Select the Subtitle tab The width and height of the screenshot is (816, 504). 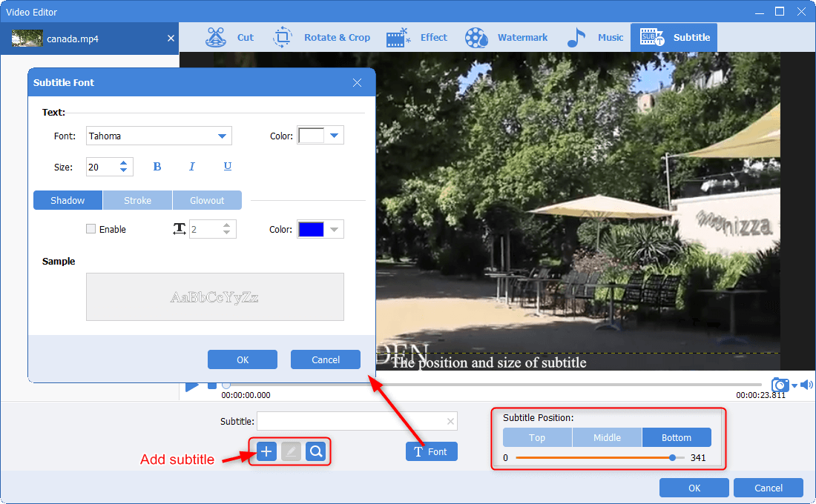674,38
